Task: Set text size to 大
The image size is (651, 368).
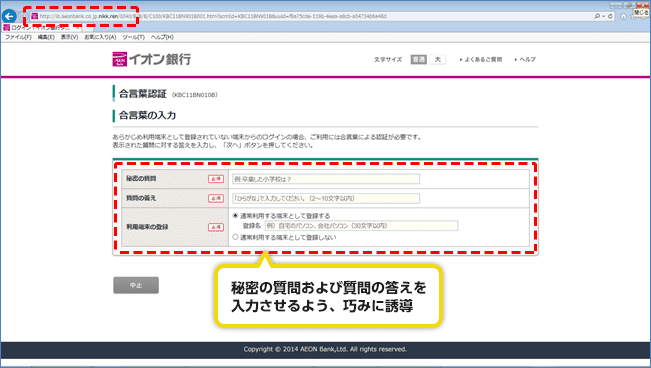Action: point(438,59)
